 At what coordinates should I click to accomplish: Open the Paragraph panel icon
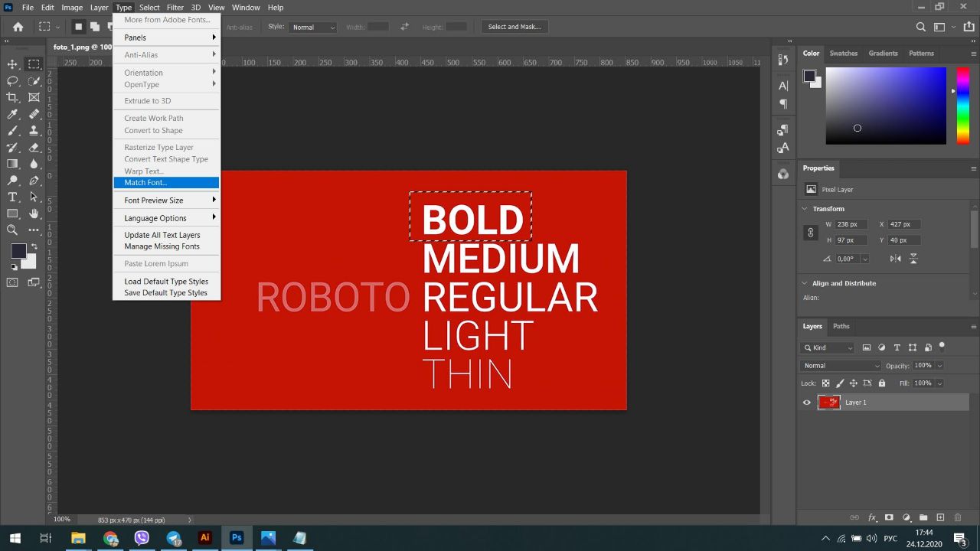pos(782,104)
